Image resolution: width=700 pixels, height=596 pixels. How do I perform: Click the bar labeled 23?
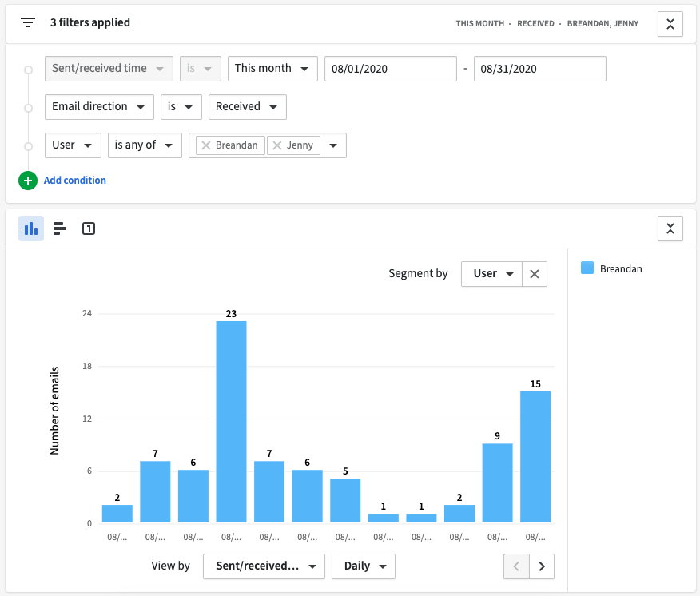click(x=231, y=422)
